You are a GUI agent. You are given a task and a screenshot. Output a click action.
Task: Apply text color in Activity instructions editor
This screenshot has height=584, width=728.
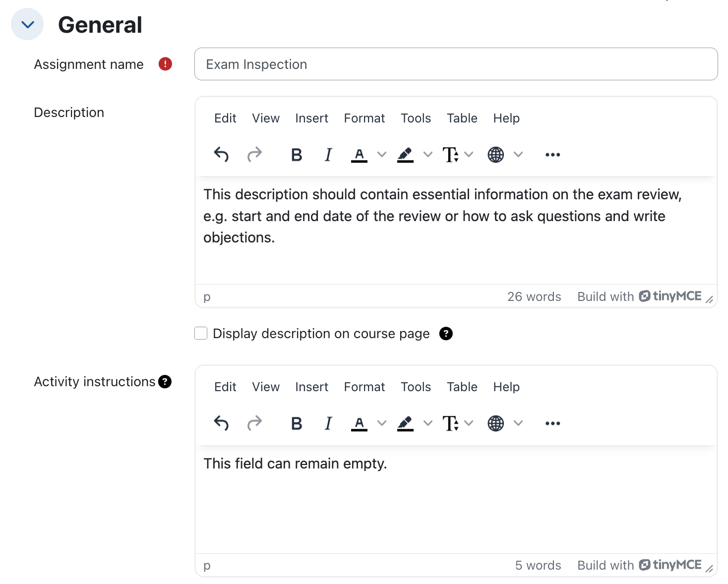coord(360,423)
